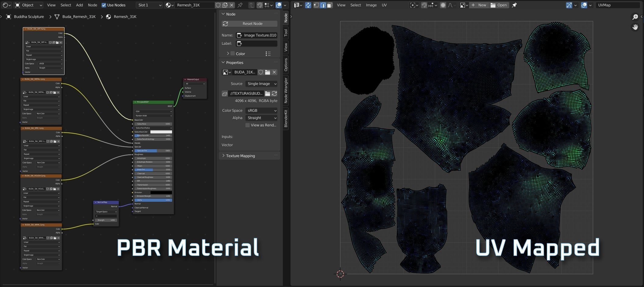Click the Reset Node refresh icon
The height and width of the screenshot is (287, 644).
click(x=225, y=24)
